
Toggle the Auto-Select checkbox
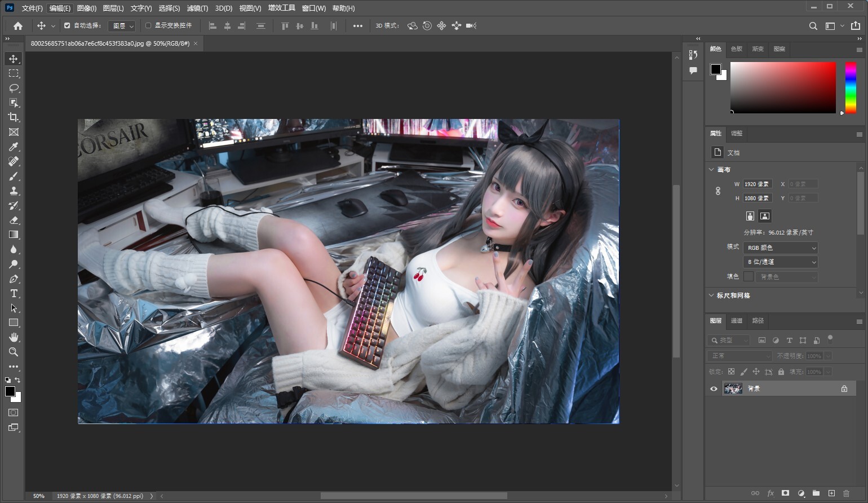67,25
